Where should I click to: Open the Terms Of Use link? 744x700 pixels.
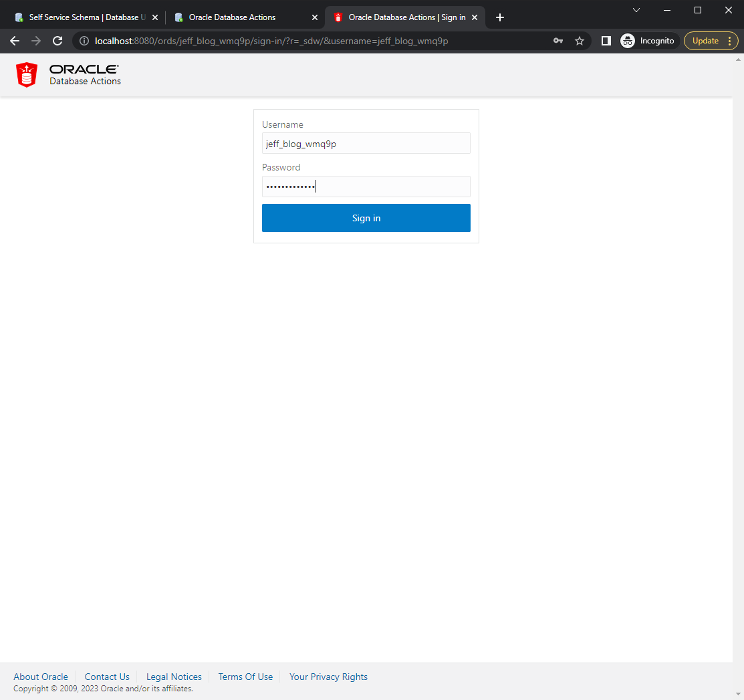246,677
